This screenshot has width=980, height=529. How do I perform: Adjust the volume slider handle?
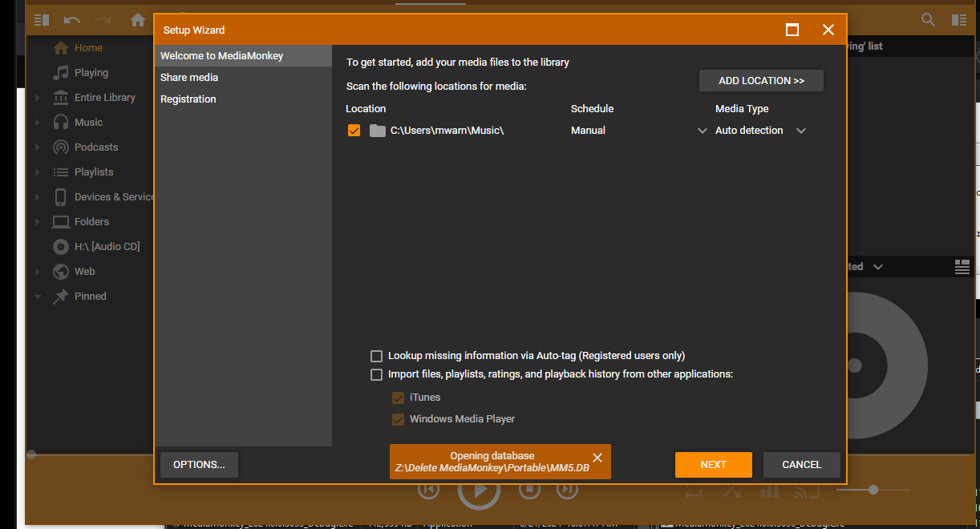tap(873, 490)
